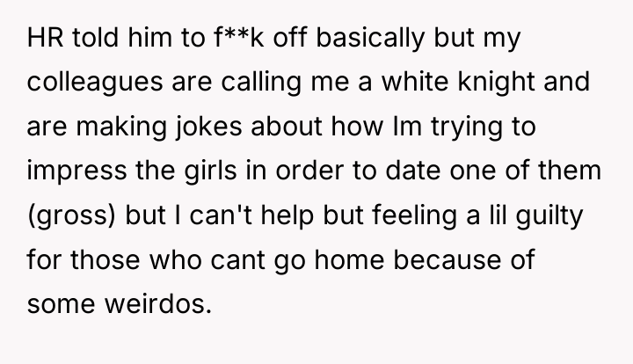The width and height of the screenshot is (633, 364).
Task: Click the word "date"
Action: (x=412, y=171)
